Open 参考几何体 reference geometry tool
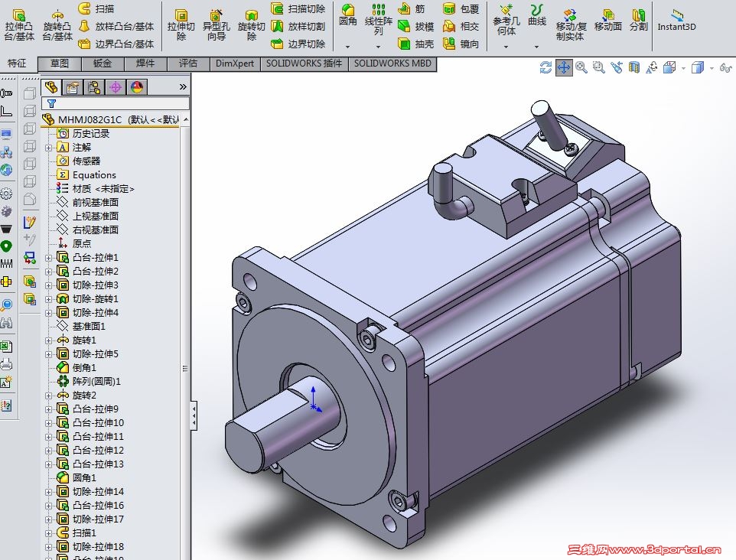736x560 pixels. tap(506, 20)
